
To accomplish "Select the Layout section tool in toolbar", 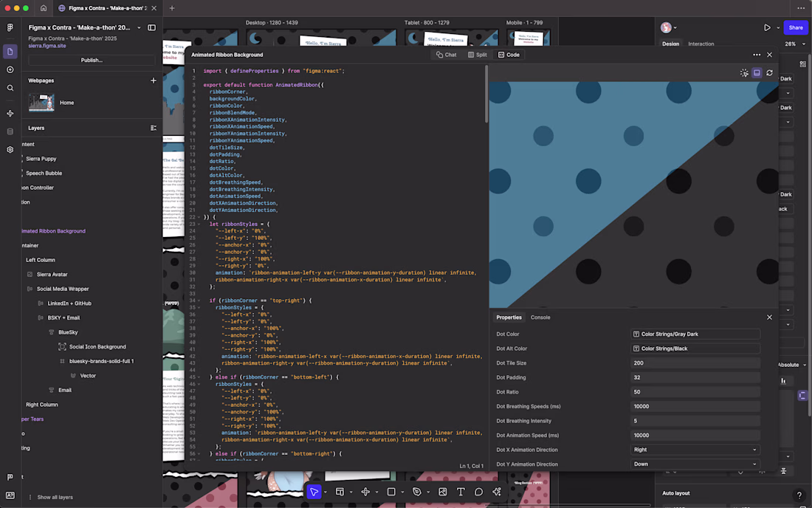I will click(340, 492).
